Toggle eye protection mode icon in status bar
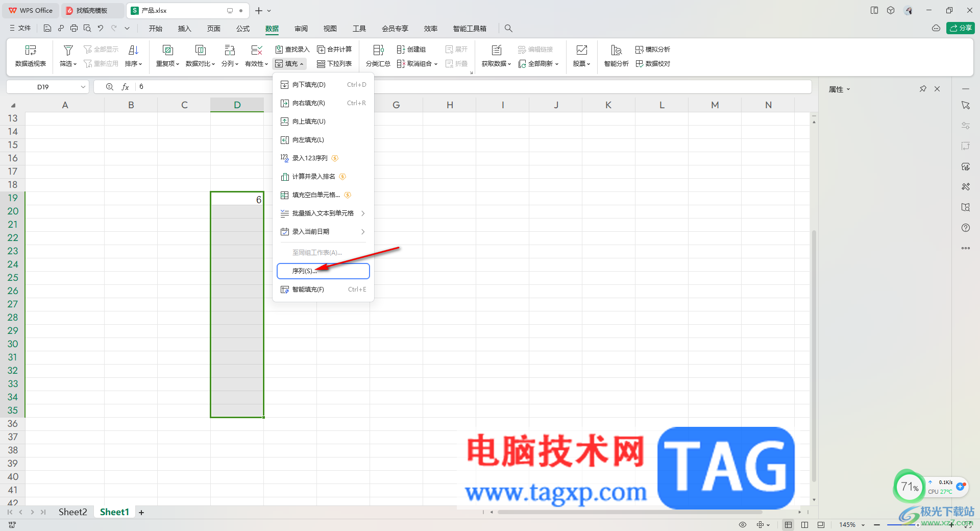Screen dimensions: 980x531 tap(743, 525)
